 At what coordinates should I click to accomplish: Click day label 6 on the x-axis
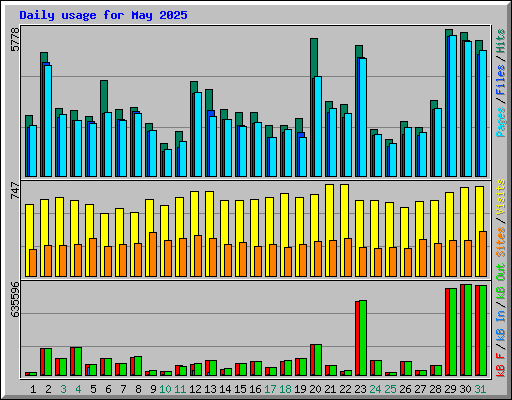108,389
